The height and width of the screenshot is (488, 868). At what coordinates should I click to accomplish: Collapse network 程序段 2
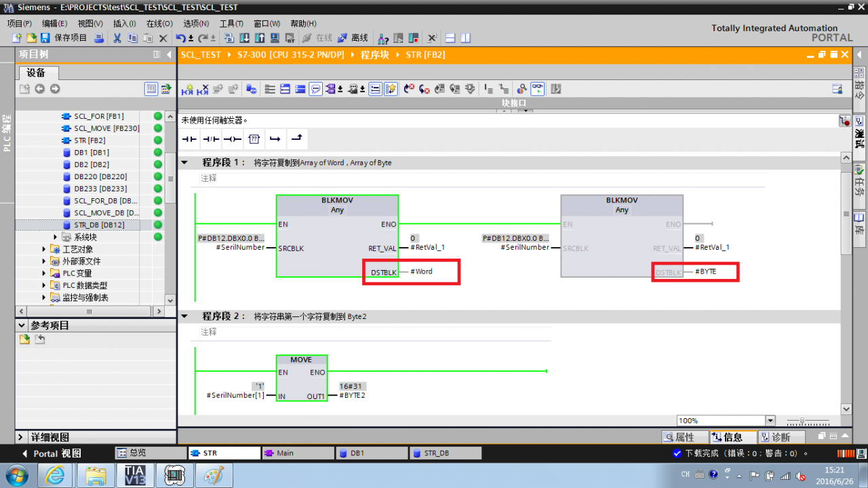(x=184, y=316)
